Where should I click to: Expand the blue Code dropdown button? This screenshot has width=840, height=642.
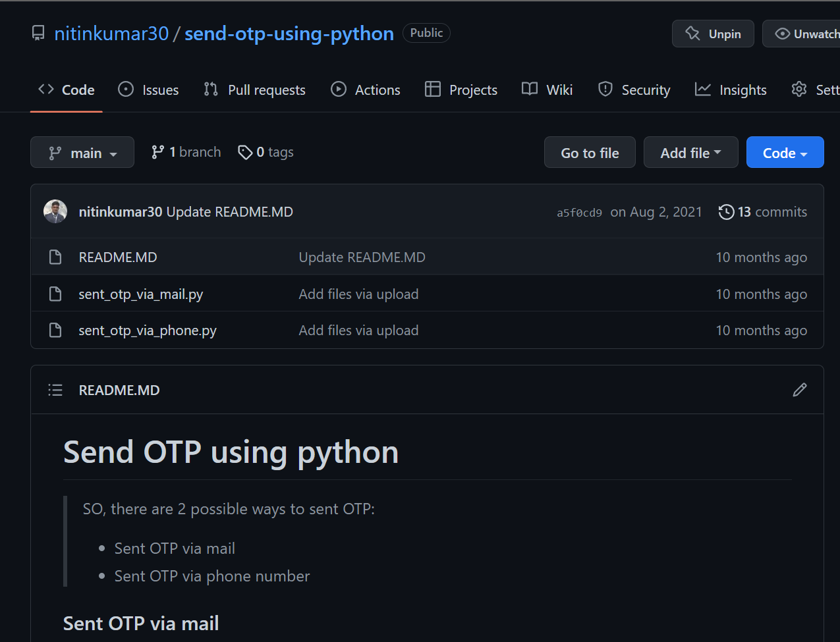[x=785, y=153]
